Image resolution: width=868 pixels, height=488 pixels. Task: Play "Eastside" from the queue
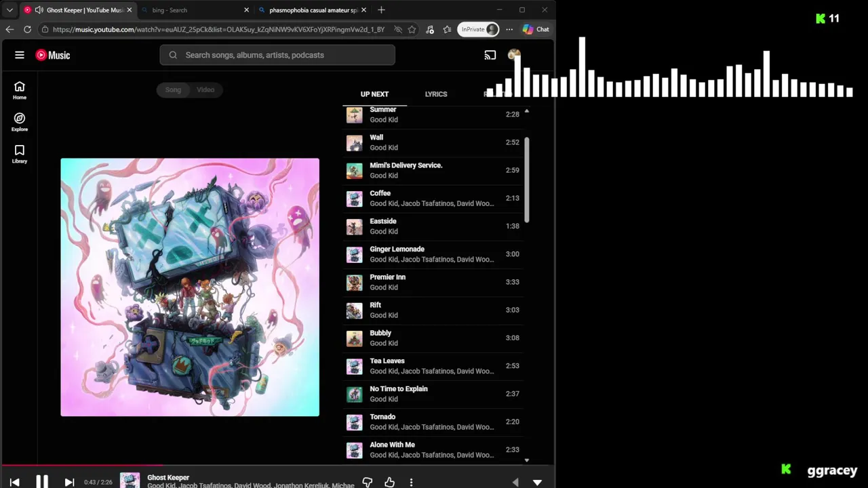pyautogui.click(x=433, y=226)
